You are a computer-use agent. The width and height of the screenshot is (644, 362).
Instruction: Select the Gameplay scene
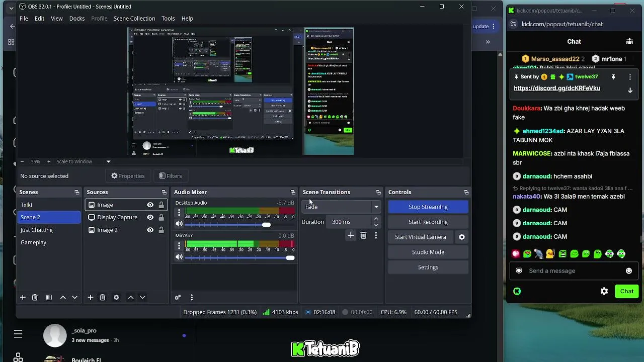(49, 242)
